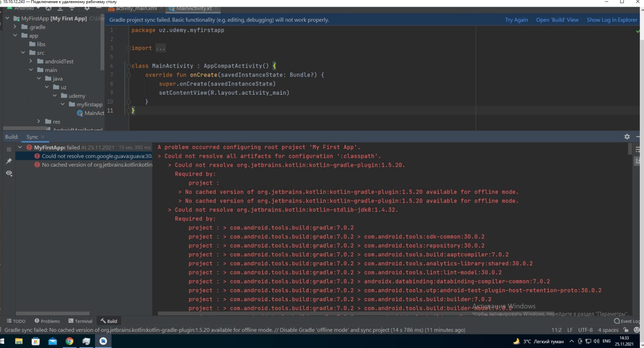Click the Build panel settings gear
Viewport: 644px width, 348px height.
coord(627,136)
